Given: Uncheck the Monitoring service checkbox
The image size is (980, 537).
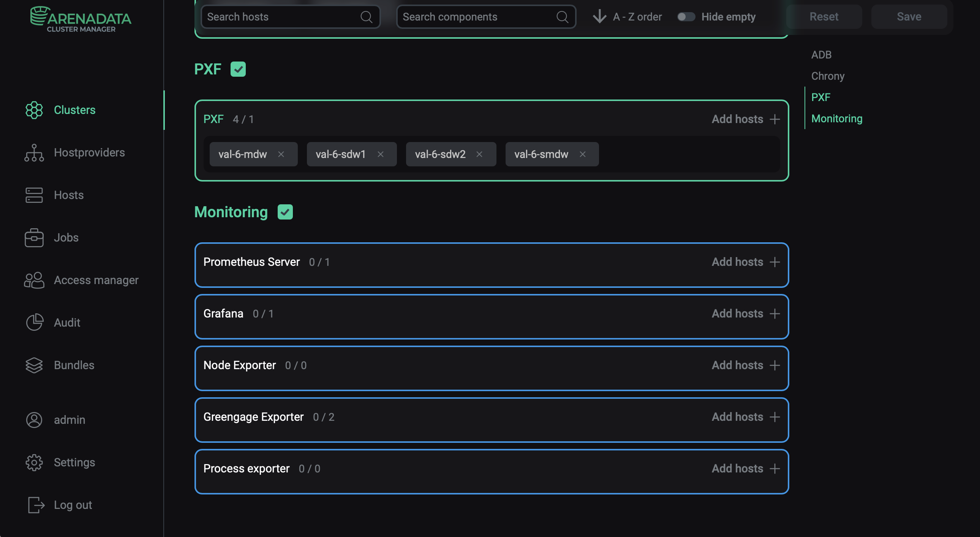Looking at the screenshot, I should coord(285,212).
